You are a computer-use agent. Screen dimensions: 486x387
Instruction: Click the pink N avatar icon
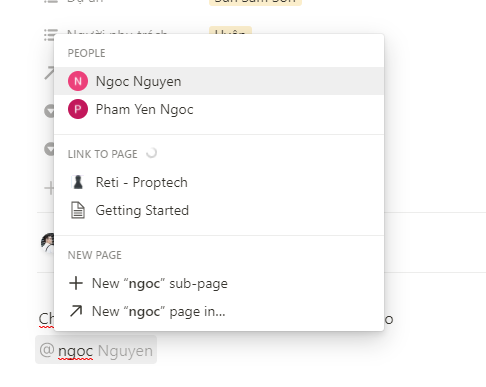[78, 81]
